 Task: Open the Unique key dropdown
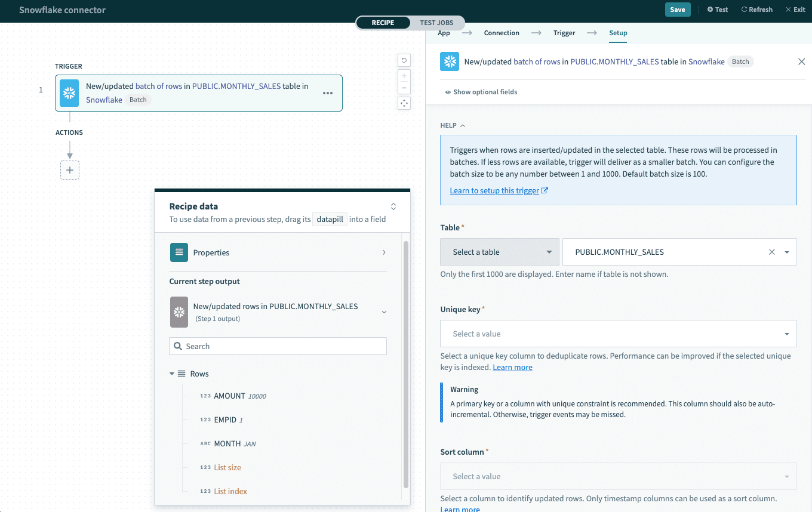click(618, 334)
